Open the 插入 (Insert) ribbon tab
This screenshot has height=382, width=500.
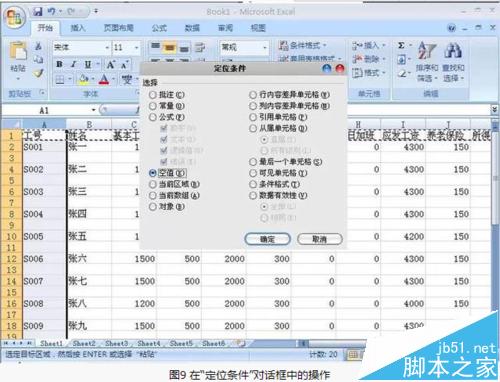tap(78, 28)
